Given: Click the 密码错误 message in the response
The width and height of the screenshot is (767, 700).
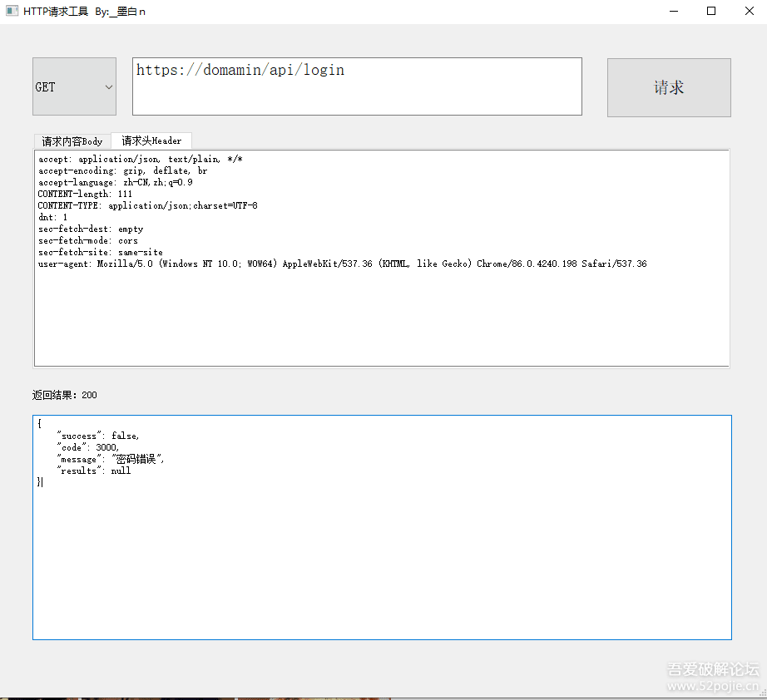Looking at the screenshot, I should 137,458.
